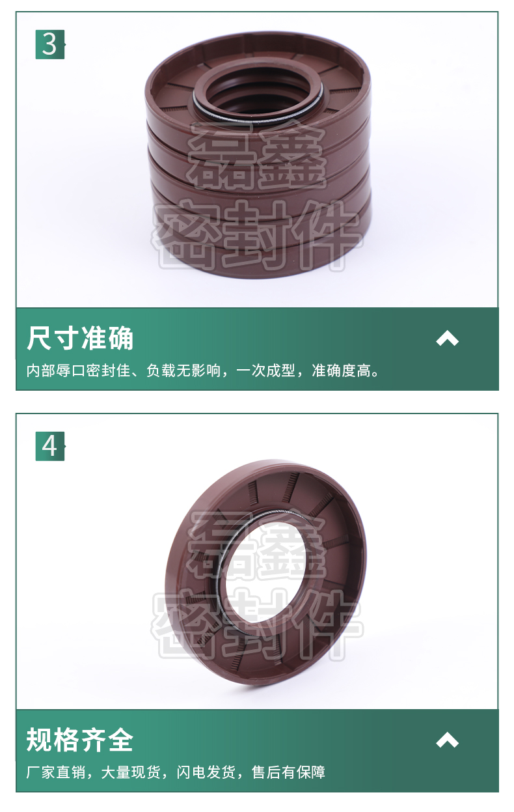The image size is (514, 812).
Task: Click the 密封件 watermark on the single seal image
Action: tap(257, 626)
